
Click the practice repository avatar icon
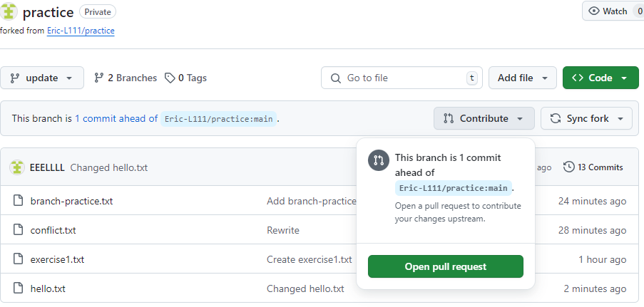(x=9, y=11)
